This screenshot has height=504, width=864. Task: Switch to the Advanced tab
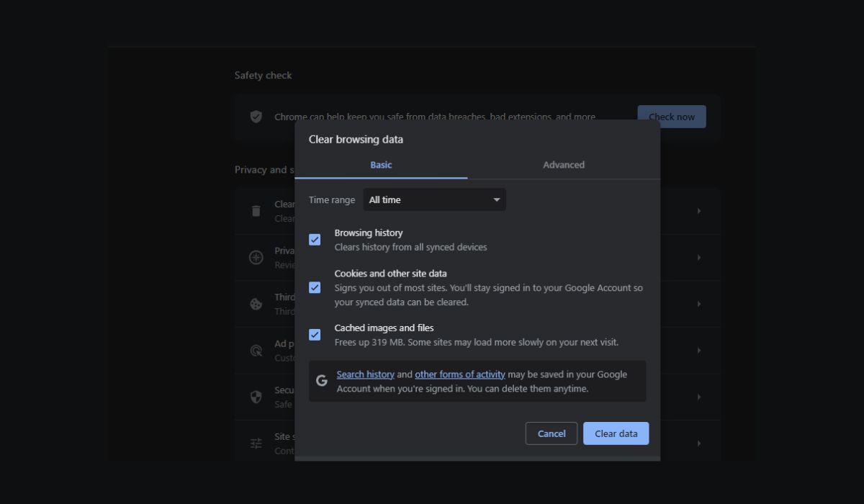(x=564, y=165)
